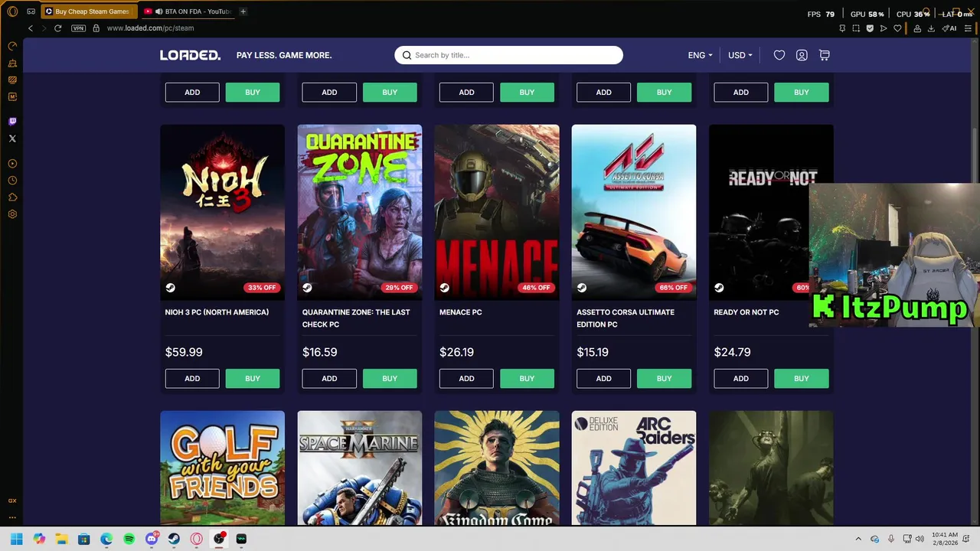Open Kingdom Come thumbnail

[497, 468]
